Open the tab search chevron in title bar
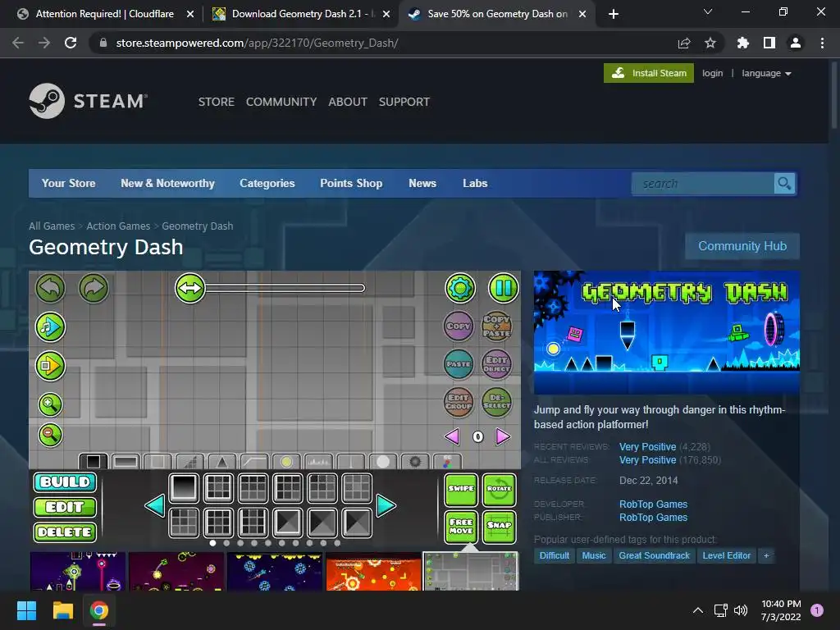Image resolution: width=840 pixels, height=630 pixels. click(x=708, y=11)
